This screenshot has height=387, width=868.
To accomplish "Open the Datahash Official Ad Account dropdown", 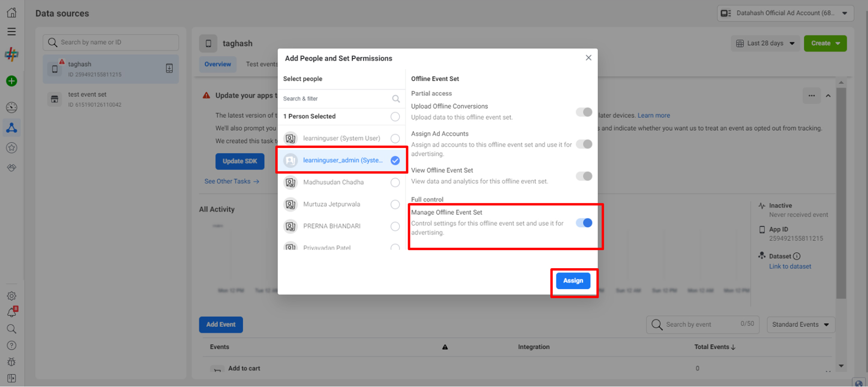I will click(x=785, y=13).
